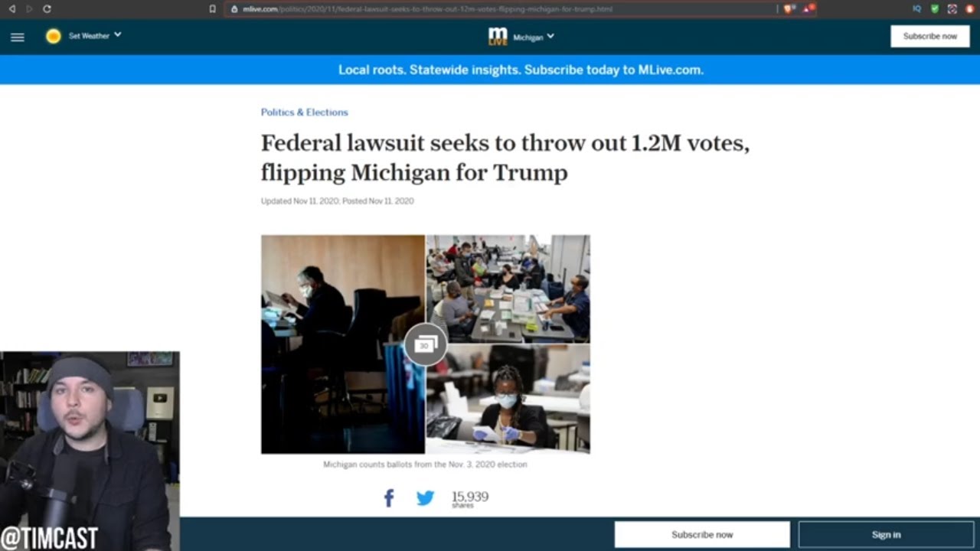Open the photo gallery icon with 30 images
Screen dimensions: 980x551
pos(426,345)
